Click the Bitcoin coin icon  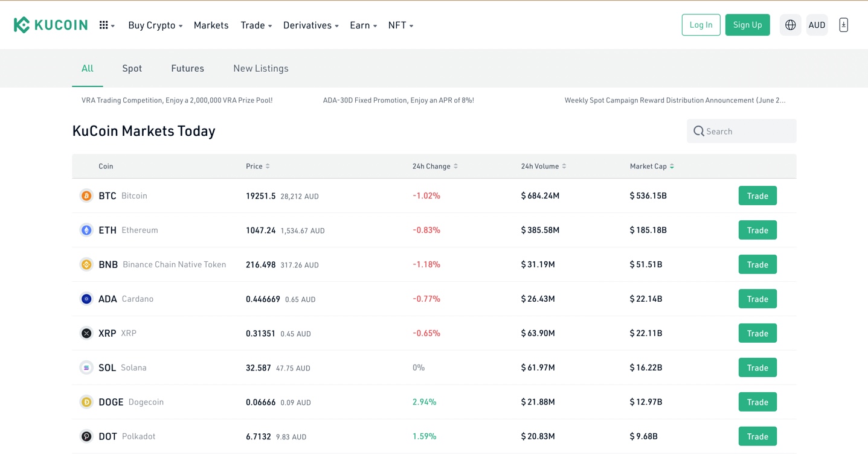pyautogui.click(x=86, y=196)
